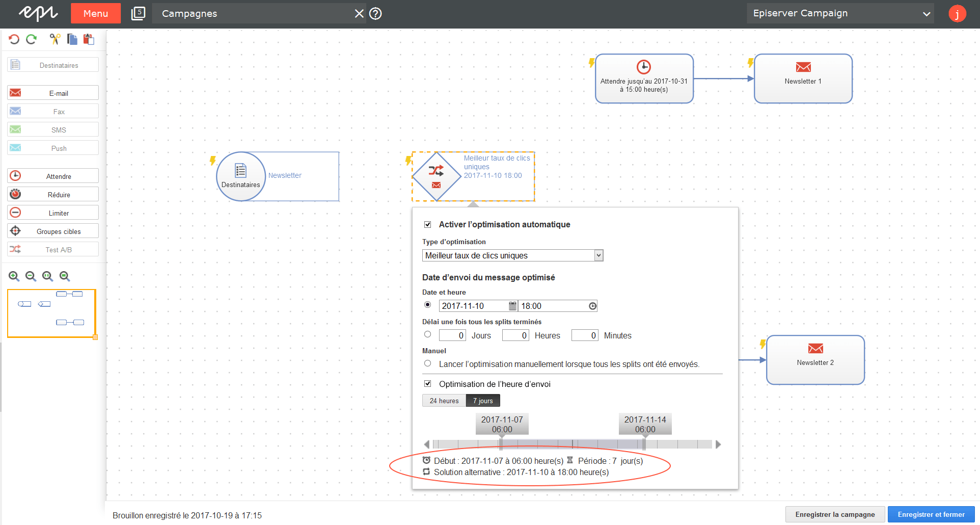The height and width of the screenshot is (525, 980).
Task: Copy with the blue documents icon
Action: 72,39
